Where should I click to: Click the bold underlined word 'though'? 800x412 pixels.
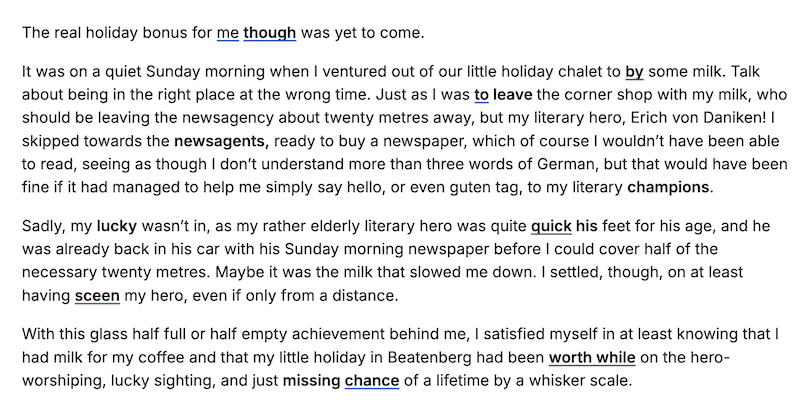tap(269, 33)
